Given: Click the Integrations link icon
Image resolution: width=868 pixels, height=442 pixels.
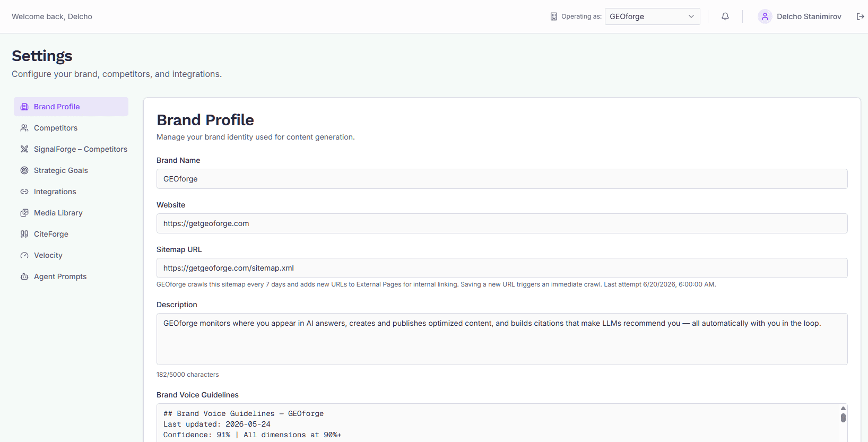Looking at the screenshot, I should click(24, 192).
